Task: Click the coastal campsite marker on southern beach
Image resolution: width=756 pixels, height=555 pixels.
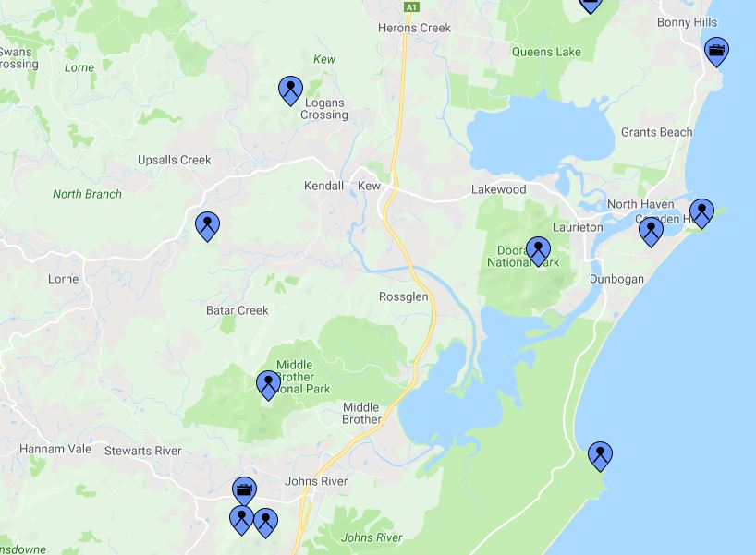Action: (600, 456)
